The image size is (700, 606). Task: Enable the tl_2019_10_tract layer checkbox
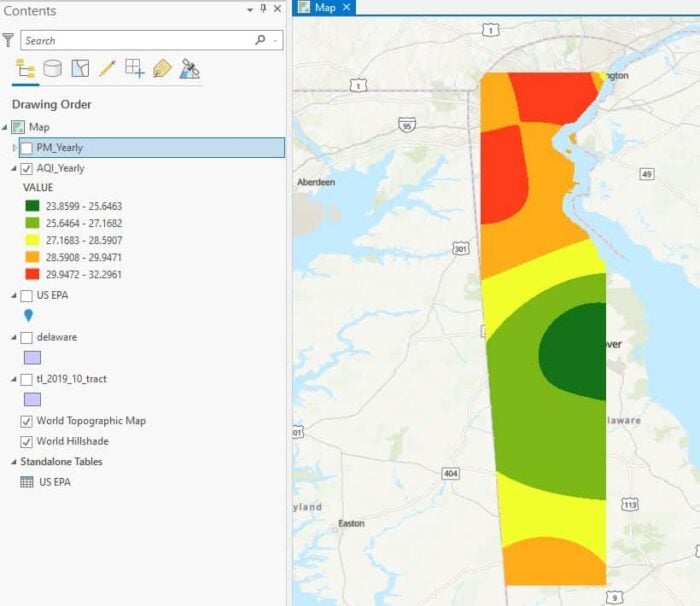click(27, 379)
